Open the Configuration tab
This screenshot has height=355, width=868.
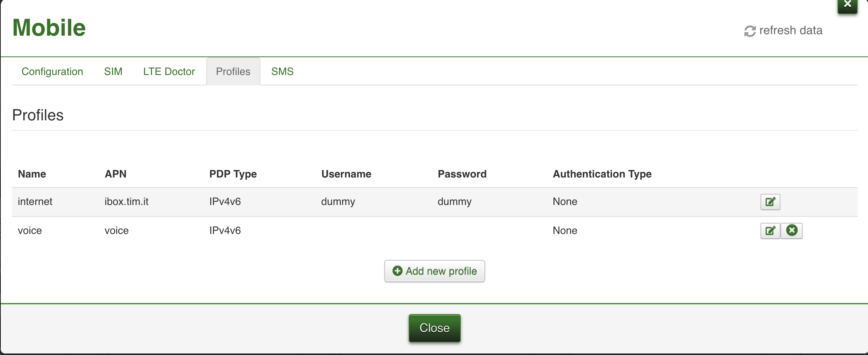[52, 71]
